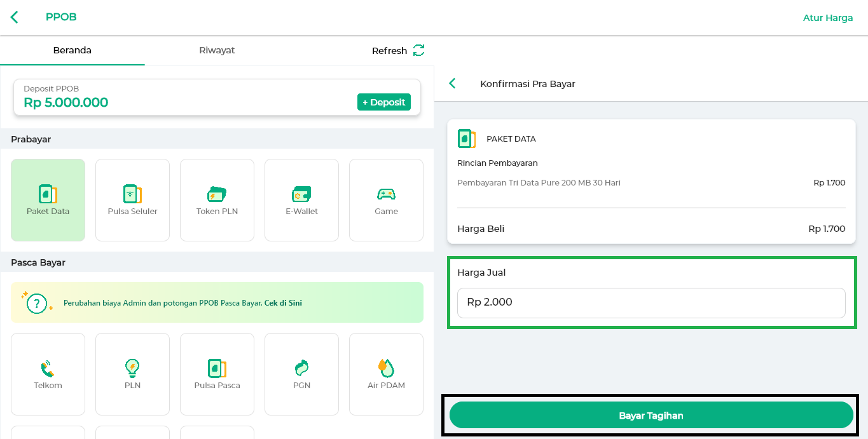Open the Telkom postpaid tile
The height and width of the screenshot is (439, 868).
[48, 374]
